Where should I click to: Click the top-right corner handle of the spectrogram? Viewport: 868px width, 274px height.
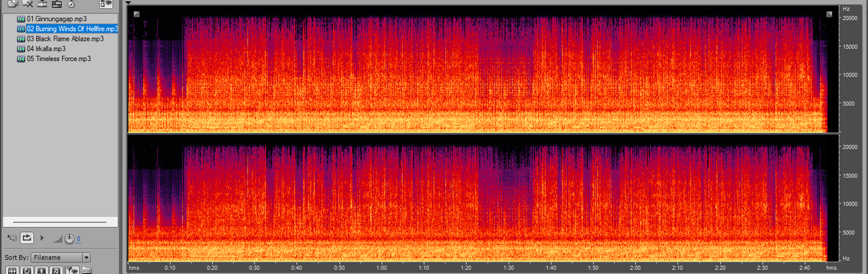[829, 14]
